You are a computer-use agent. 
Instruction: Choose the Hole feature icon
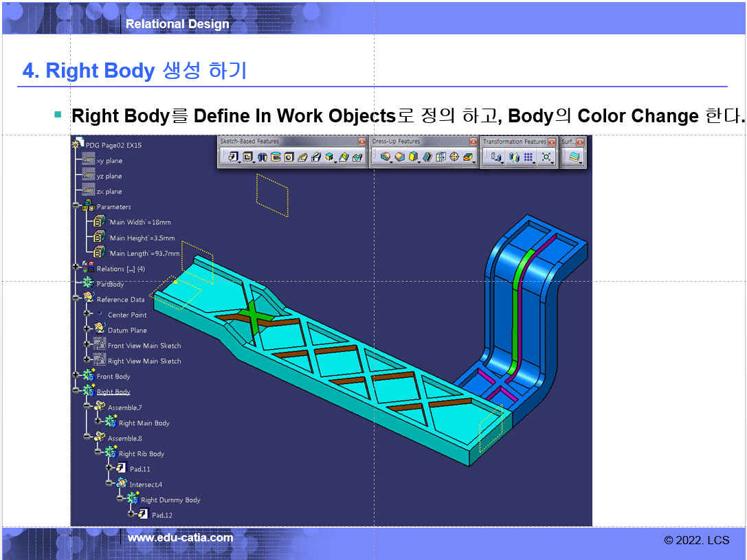click(289, 157)
